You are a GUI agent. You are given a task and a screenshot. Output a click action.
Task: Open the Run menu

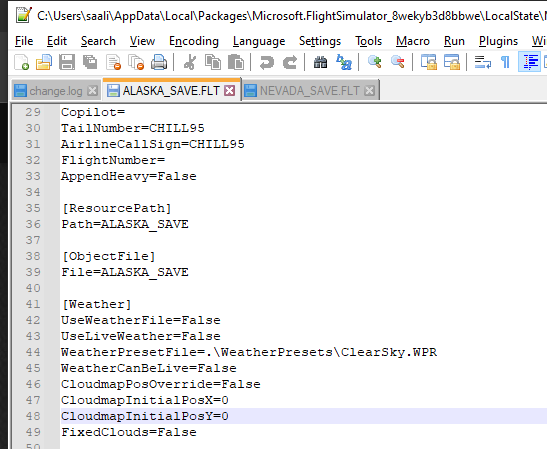click(454, 41)
